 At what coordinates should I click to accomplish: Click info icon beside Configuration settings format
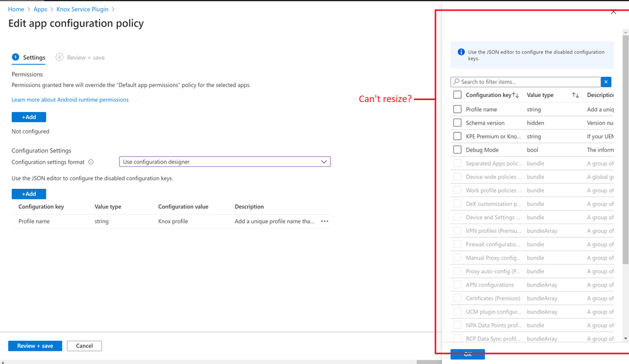91,162
